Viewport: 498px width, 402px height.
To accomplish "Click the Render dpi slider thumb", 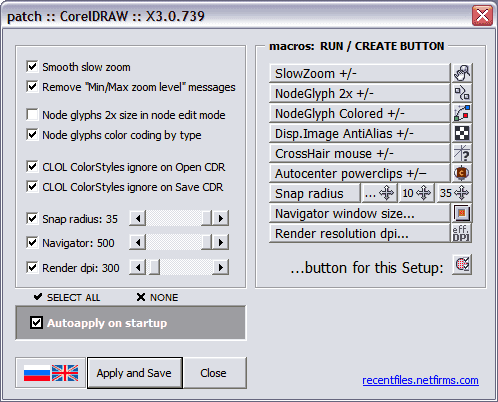I will [154, 267].
